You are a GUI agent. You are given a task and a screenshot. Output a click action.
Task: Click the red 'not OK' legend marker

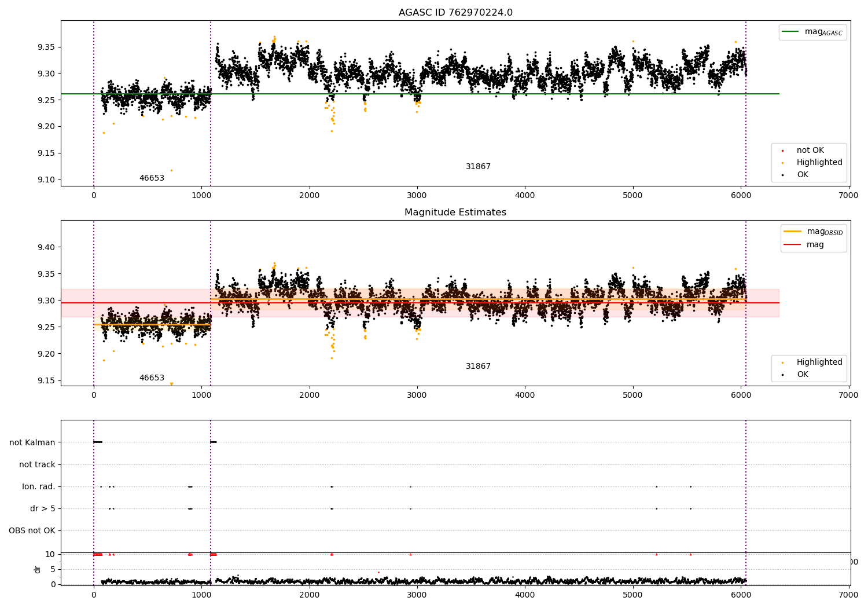(783, 151)
